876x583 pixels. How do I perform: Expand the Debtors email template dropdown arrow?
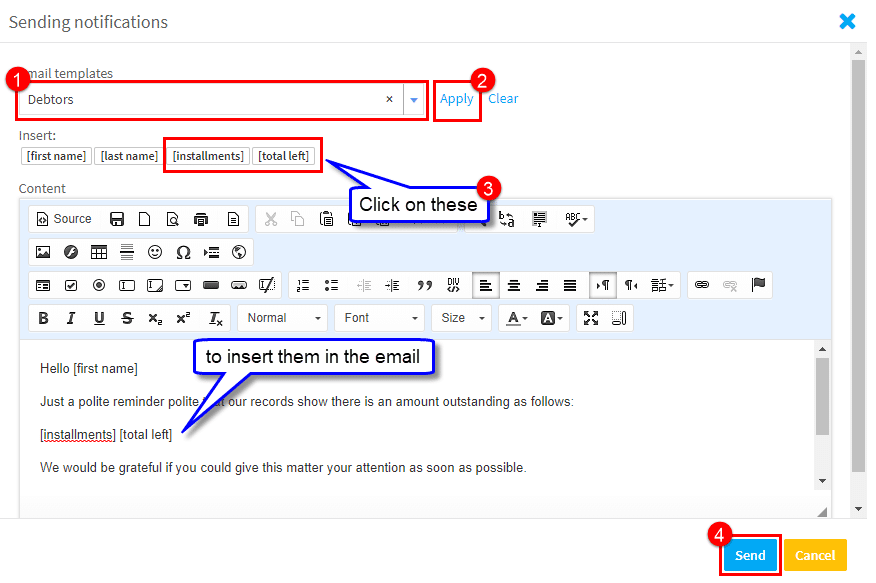tap(414, 99)
